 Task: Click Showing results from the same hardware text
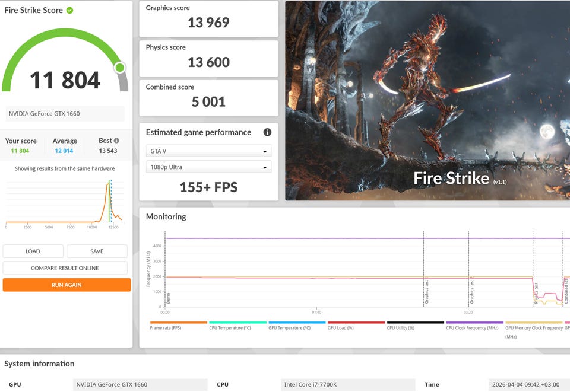65,168
